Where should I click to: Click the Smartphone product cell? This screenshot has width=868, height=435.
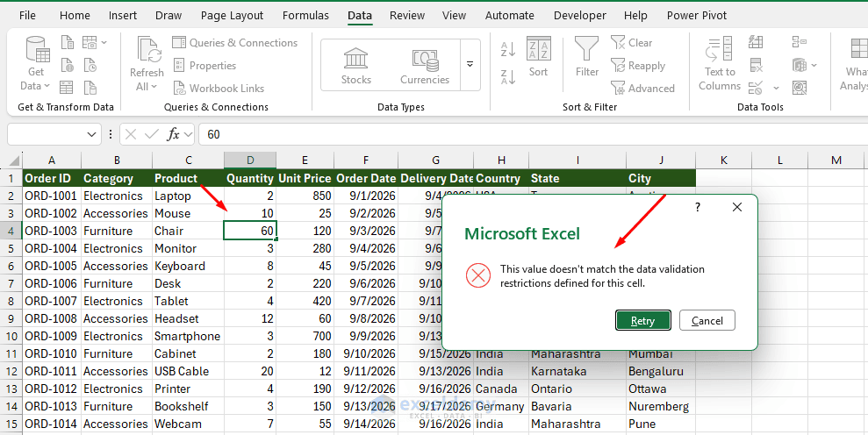click(188, 336)
